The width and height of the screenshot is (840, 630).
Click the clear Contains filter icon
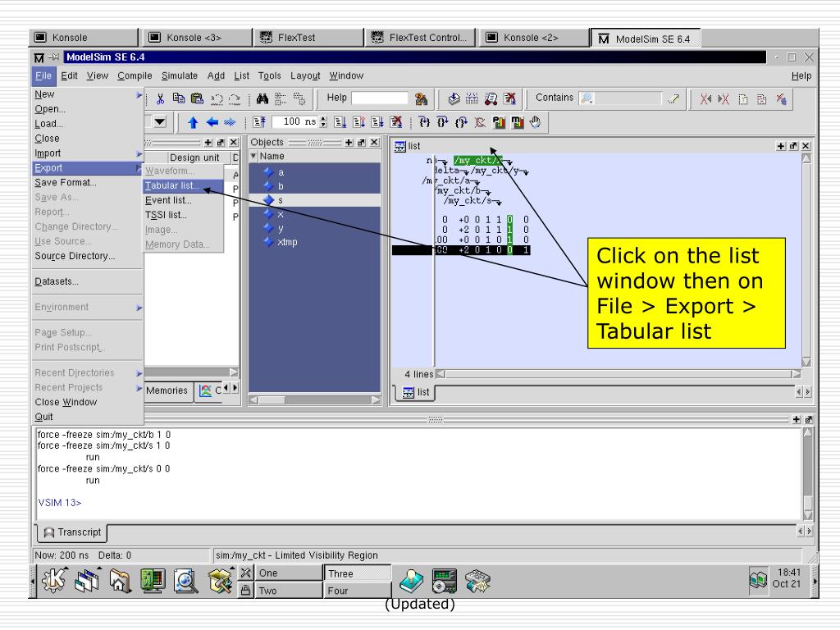point(673,98)
